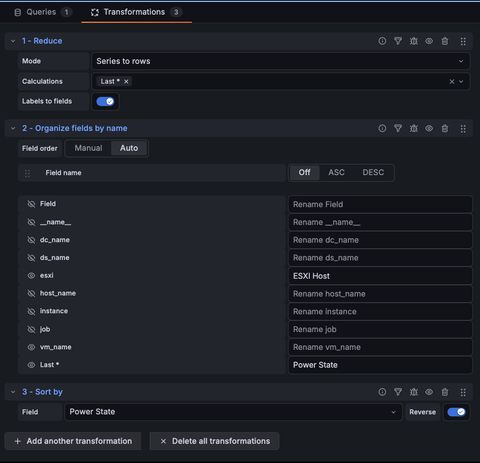Open the 1 - Reduce title link
480x463 pixels.
(42, 41)
